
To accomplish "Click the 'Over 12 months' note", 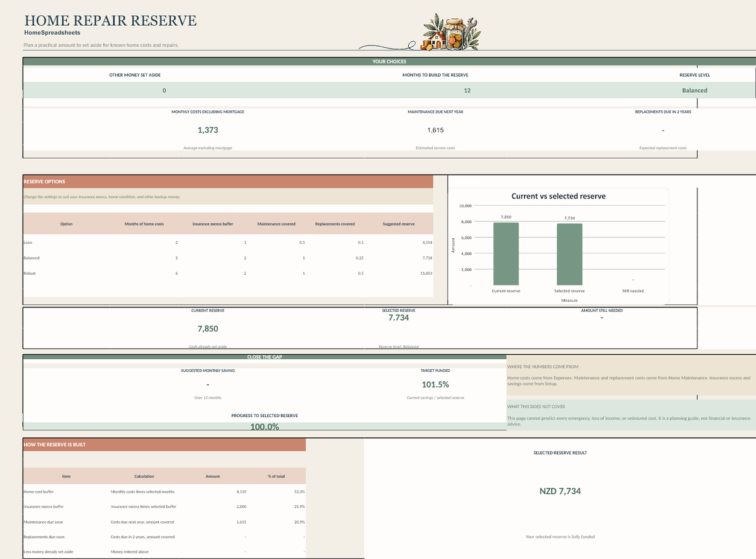I will click(x=208, y=398).
